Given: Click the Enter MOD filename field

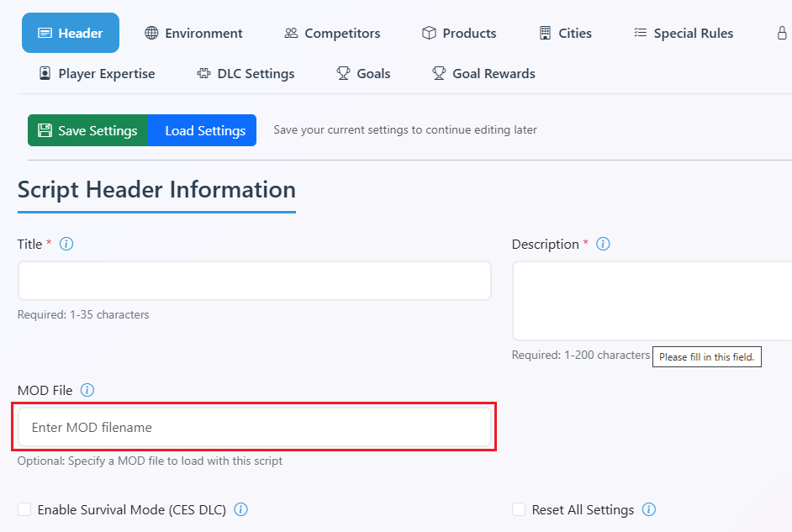Looking at the screenshot, I should click(x=255, y=427).
